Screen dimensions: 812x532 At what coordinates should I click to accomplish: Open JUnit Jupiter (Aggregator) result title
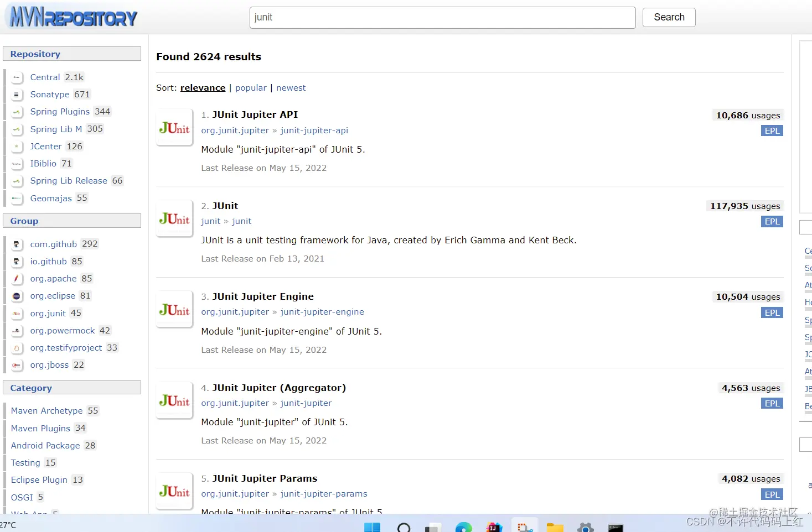(x=279, y=388)
